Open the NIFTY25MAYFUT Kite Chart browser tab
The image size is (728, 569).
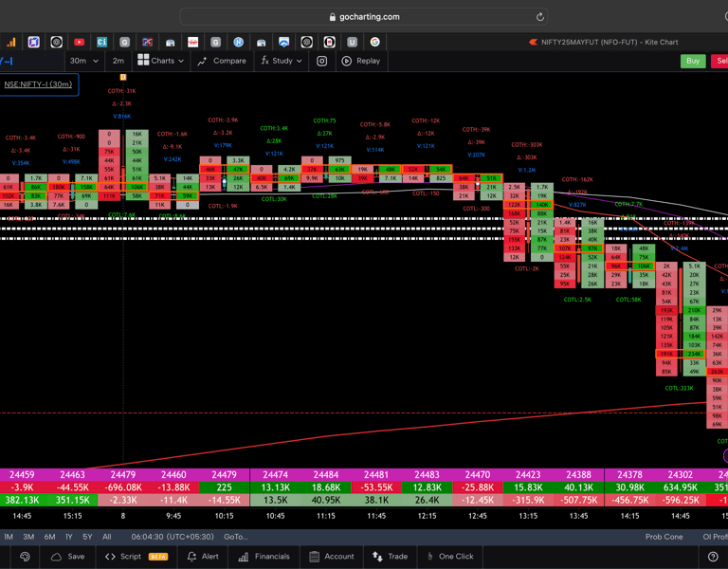pos(604,43)
